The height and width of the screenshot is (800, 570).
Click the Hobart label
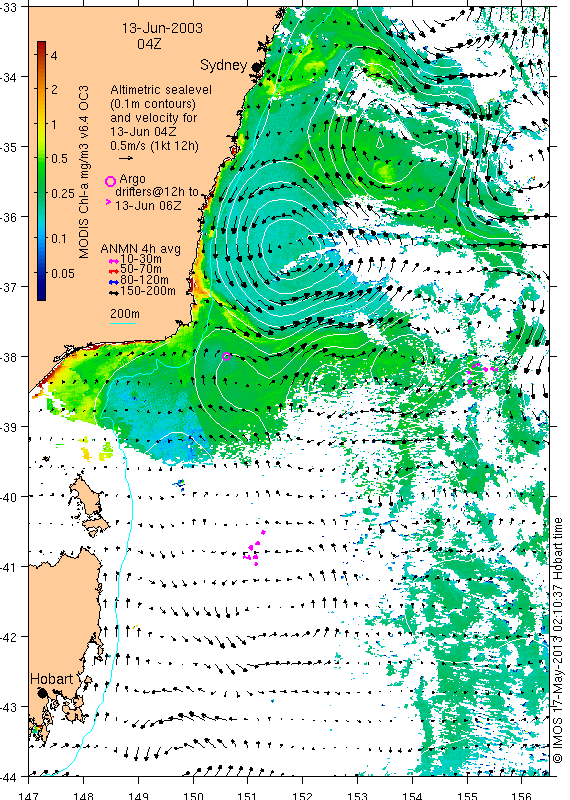coord(52,679)
